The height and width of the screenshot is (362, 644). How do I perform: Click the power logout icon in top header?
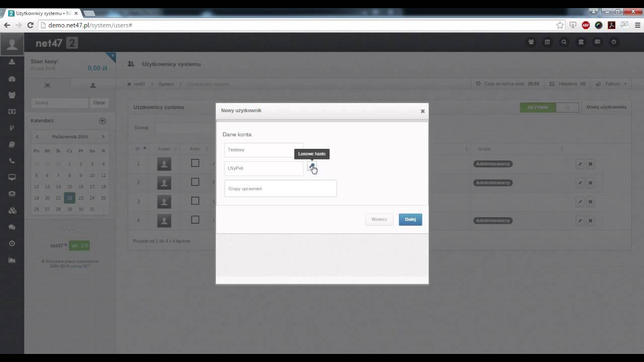tap(614, 42)
